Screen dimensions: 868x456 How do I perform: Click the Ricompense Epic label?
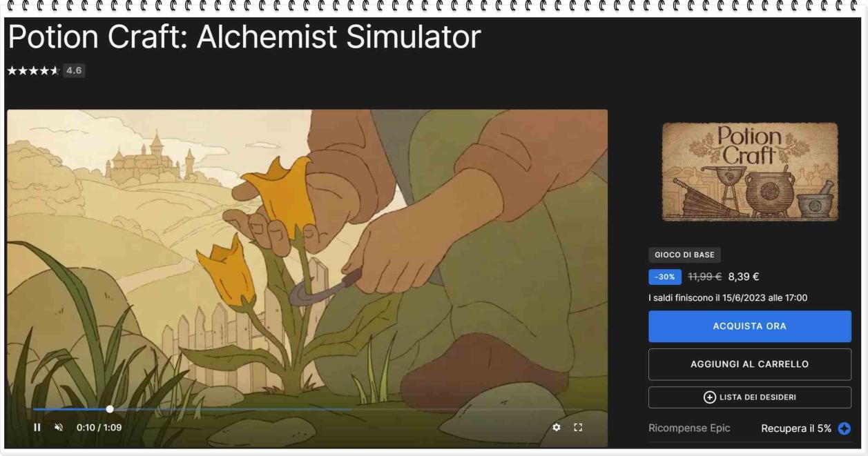click(688, 428)
